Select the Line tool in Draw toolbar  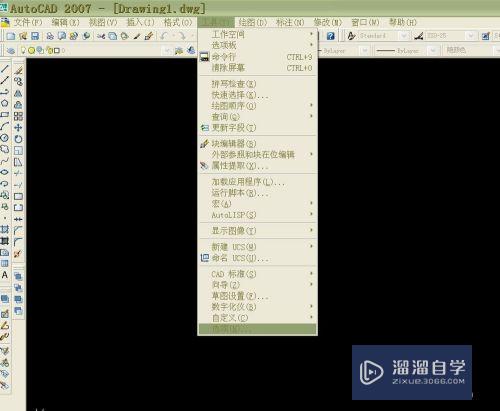tap(5, 69)
